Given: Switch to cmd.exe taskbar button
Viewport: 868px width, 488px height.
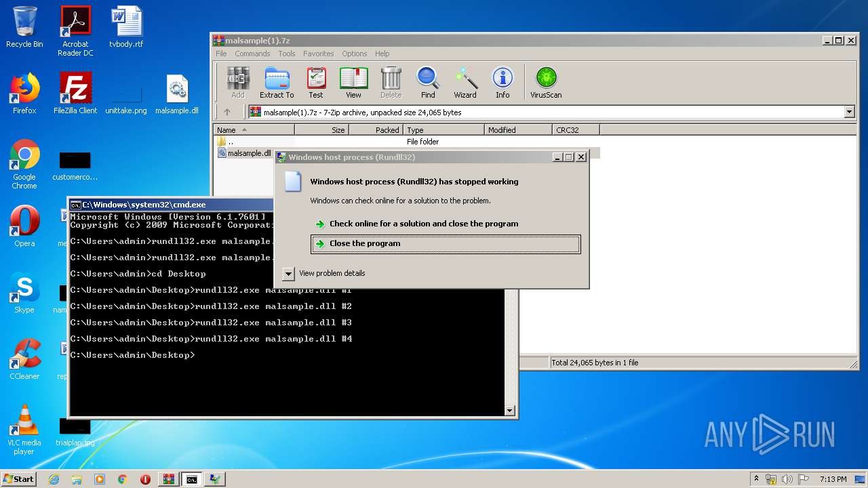Looking at the screenshot, I should (192, 479).
